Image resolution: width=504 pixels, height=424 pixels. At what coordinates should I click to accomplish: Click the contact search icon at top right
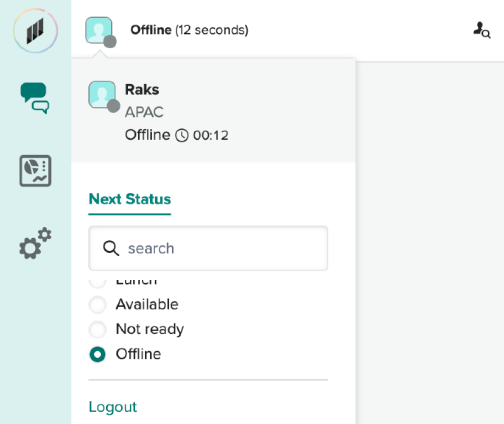click(x=482, y=30)
